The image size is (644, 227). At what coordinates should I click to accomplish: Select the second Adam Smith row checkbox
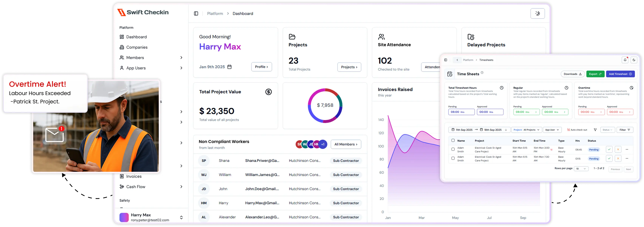453,158
